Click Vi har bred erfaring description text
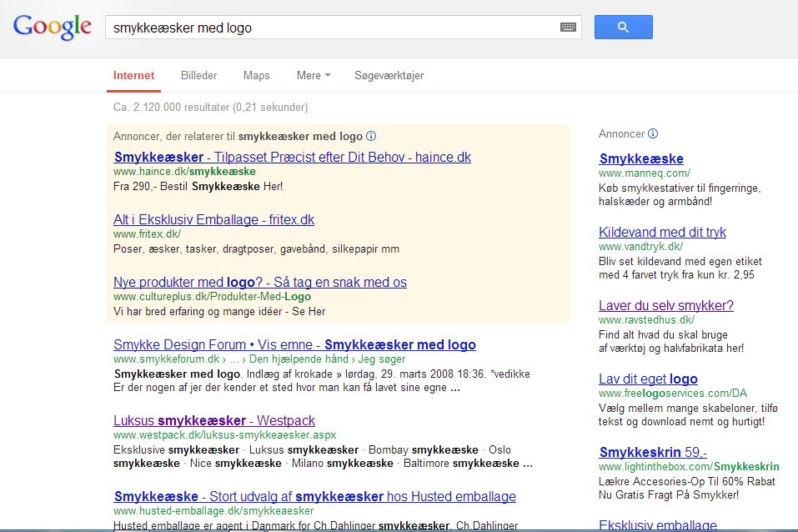798x532 pixels. point(219,312)
